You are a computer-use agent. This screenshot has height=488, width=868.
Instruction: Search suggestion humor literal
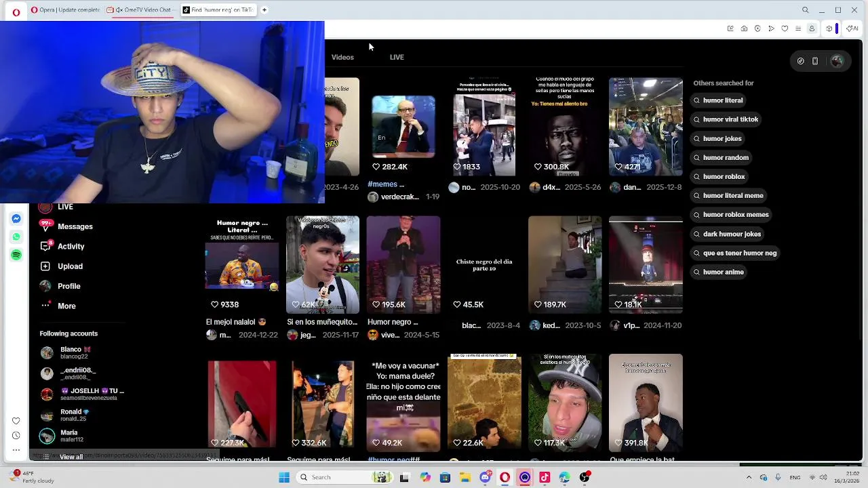(718, 100)
